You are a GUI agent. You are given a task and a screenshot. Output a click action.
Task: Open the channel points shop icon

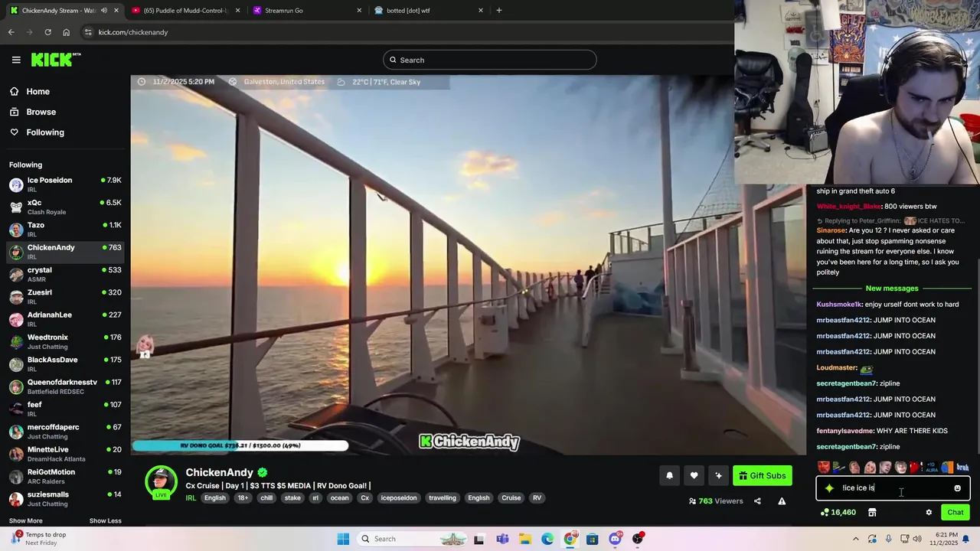click(872, 513)
